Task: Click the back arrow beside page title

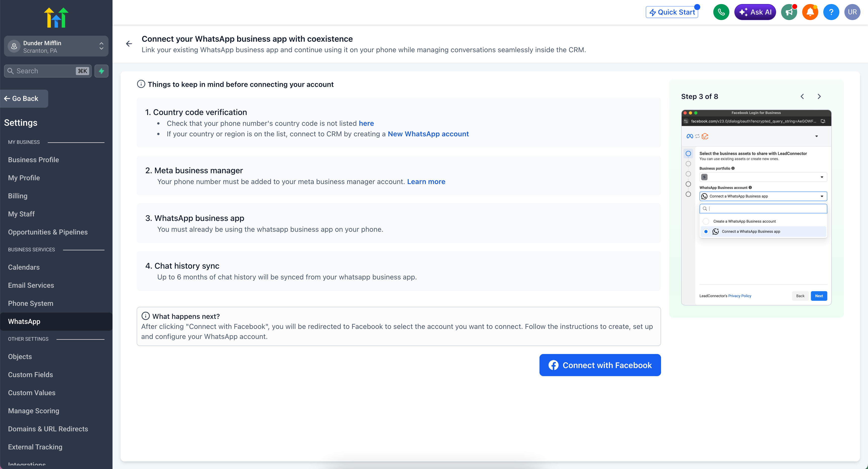Action: 129,44
